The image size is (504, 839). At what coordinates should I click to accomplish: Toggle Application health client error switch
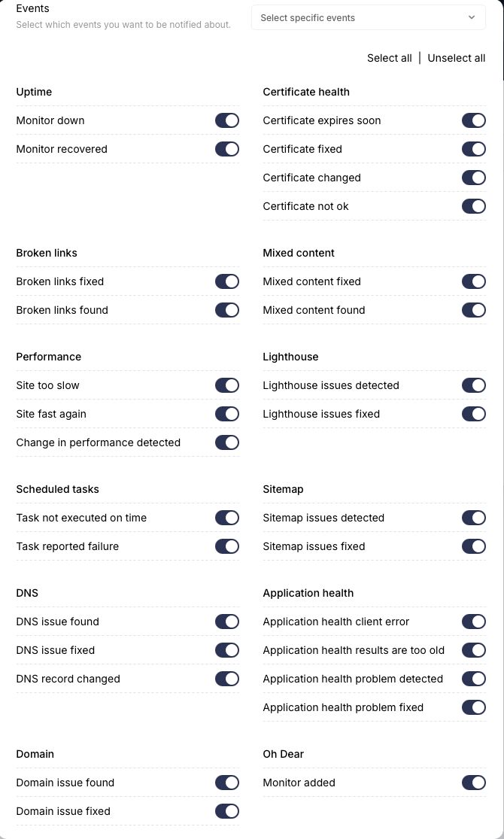tap(474, 622)
